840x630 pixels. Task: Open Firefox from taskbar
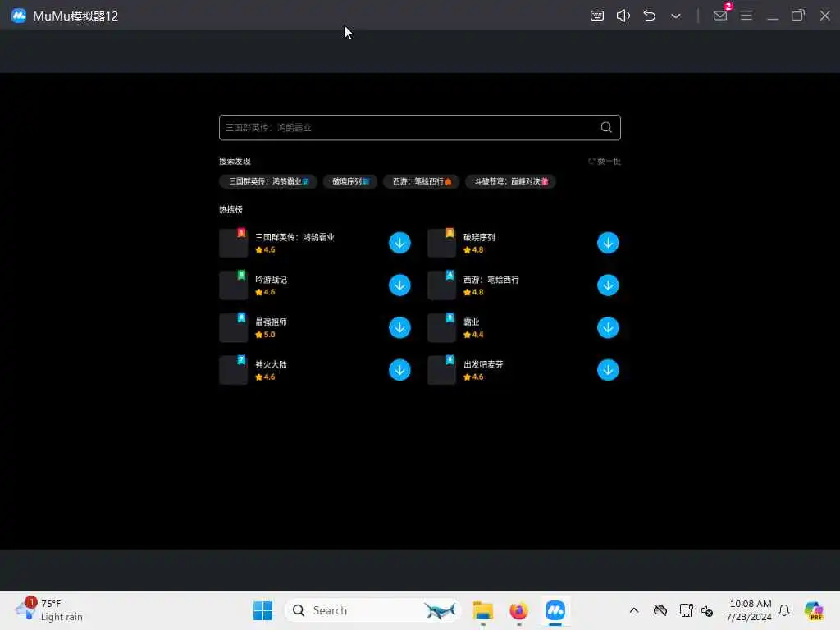(518, 610)
